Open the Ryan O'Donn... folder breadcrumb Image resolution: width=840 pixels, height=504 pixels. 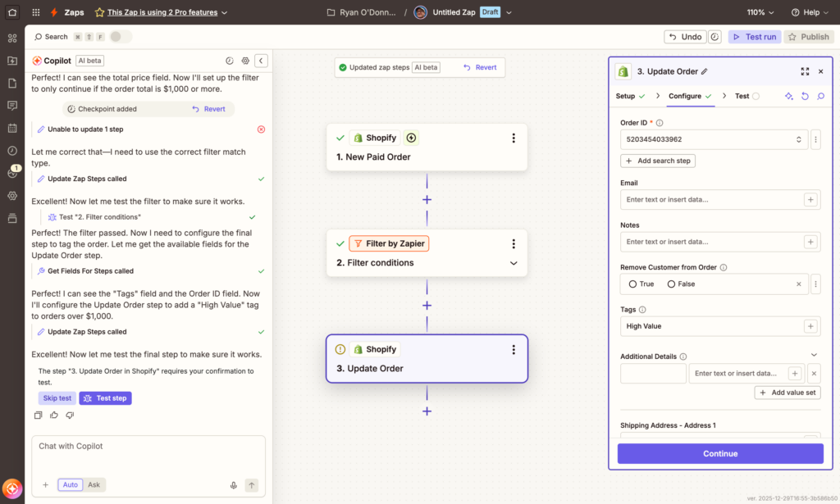(x=362, y=12)
